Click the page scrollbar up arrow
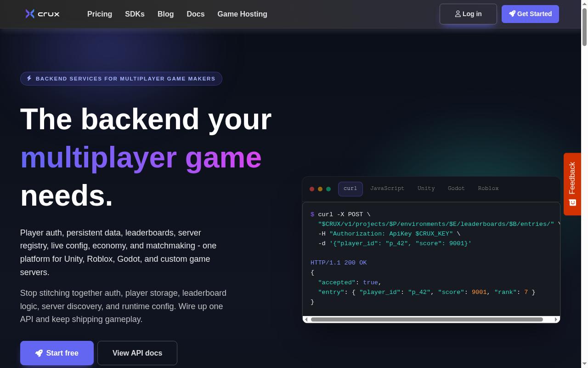 click(584, 4)
